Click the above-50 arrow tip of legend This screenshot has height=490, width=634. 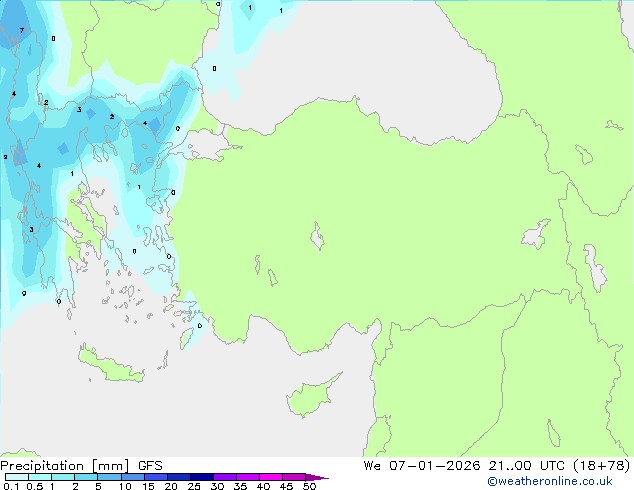pos(317,477)
